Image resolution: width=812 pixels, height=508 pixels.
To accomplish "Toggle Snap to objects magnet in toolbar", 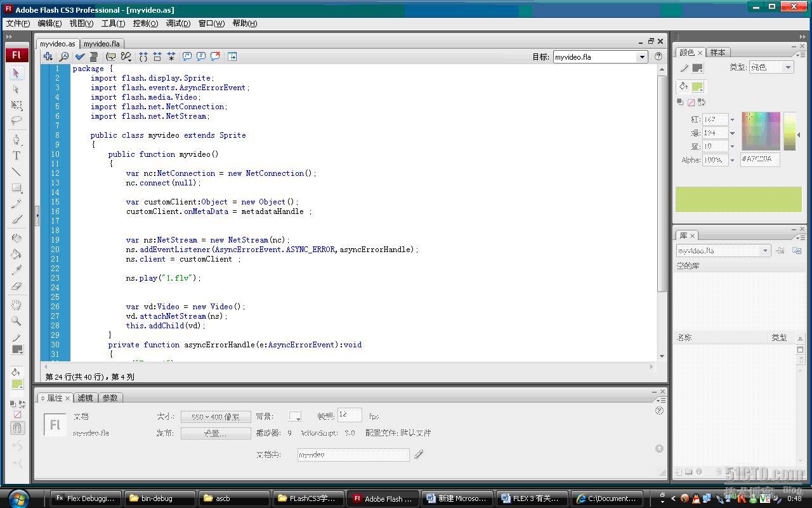I will (x=17, y=427).
